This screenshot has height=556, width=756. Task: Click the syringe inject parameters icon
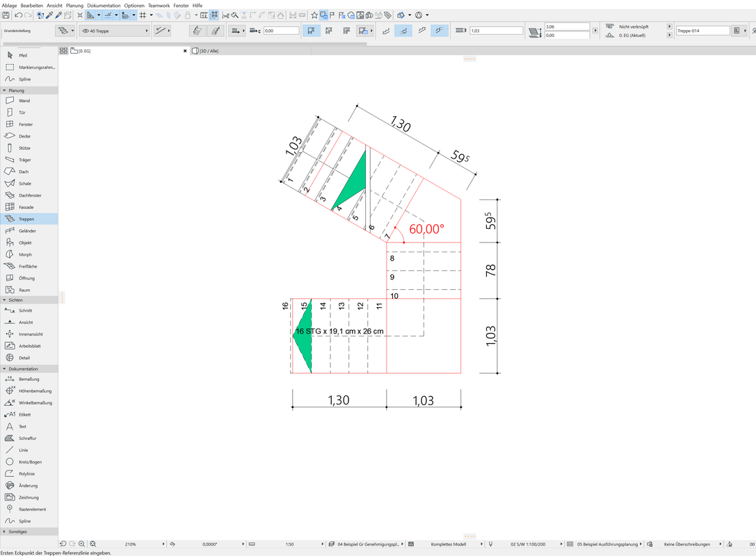tap(59, 15)
